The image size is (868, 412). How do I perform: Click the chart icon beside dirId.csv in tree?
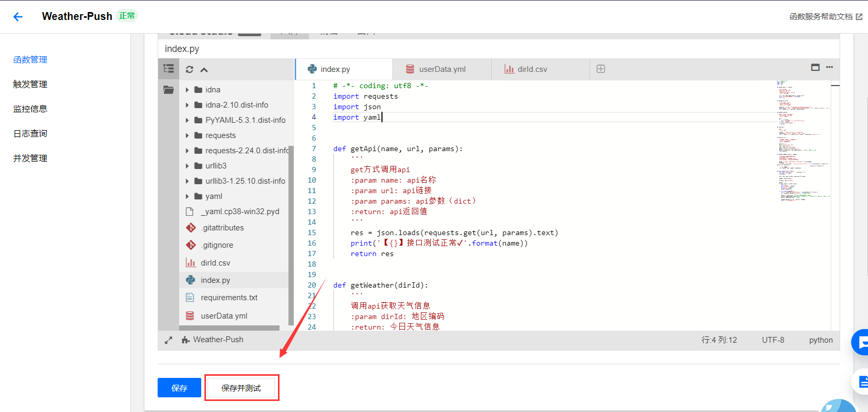(191, 263)
